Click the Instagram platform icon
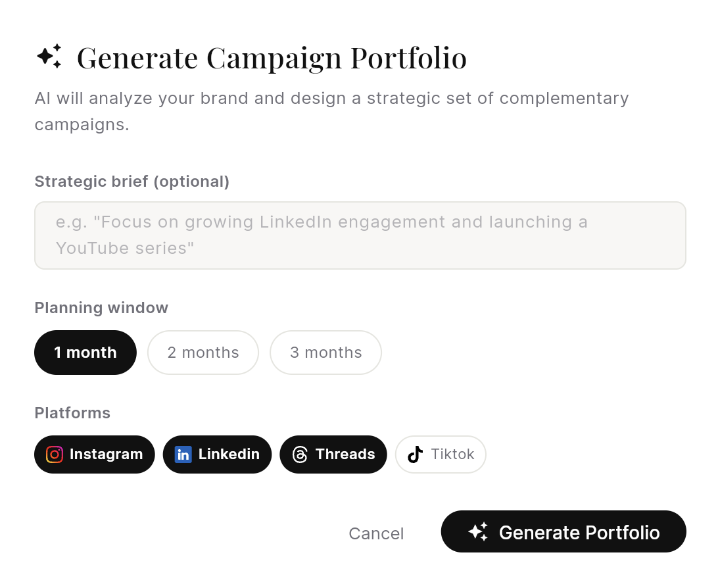Image resolution: width=718 pixels, height=588 pixels. tap(54, 454)
